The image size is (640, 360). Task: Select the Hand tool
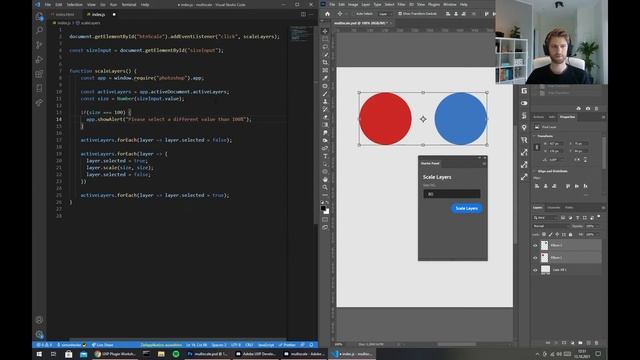(x=325, y=180)
